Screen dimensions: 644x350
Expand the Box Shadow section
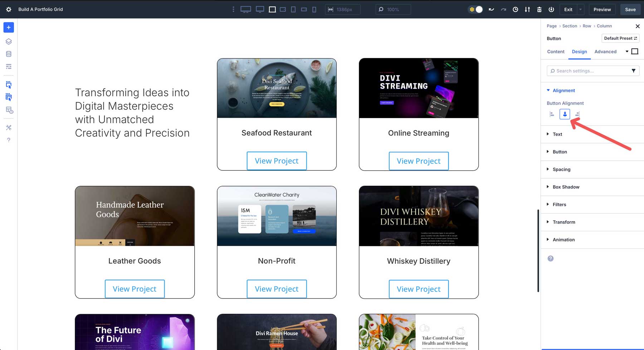(x=566, y=187)
